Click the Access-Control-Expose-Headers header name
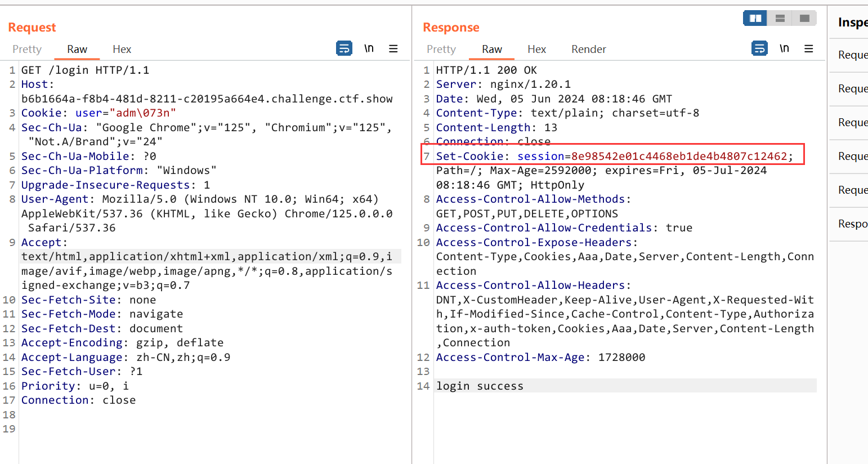Screen dimensions: 868x464 pyautogui.click(x=534, y=243)
